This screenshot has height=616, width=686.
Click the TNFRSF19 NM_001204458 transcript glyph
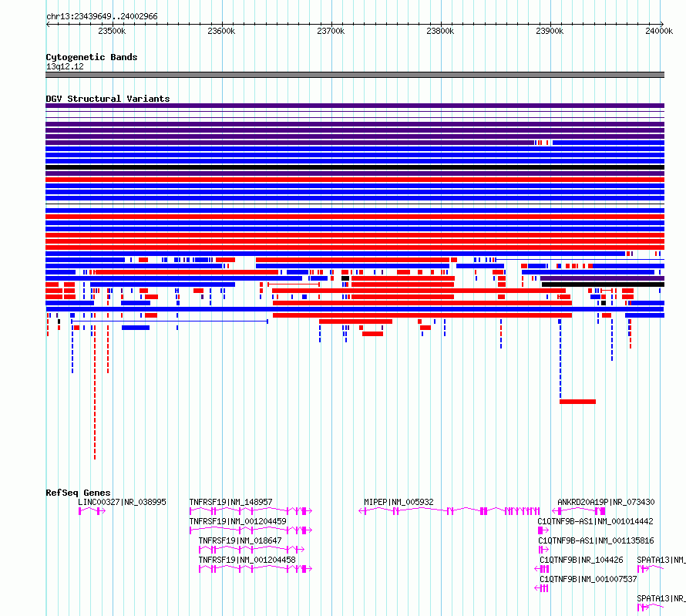click(255, 569)
